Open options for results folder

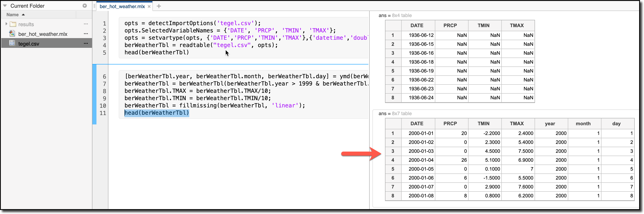coord(86,24)
